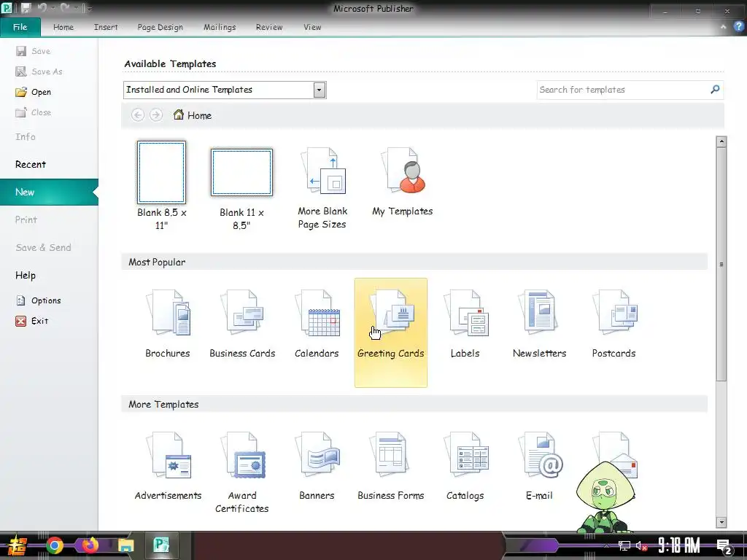Click the More Templates section header
Viewport: 747px width, 560px height.
414,404
